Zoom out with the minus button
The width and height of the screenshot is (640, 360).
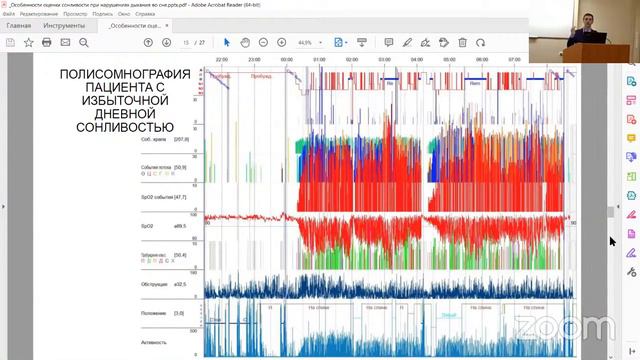click(x=263, y=42)
